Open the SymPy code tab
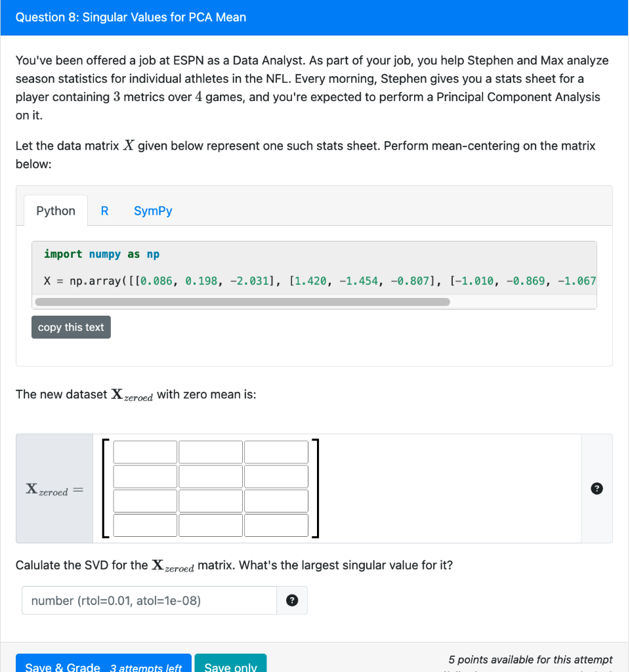This screenshot has height=672, width=630. pyautogui.click(x=152, y=210)
